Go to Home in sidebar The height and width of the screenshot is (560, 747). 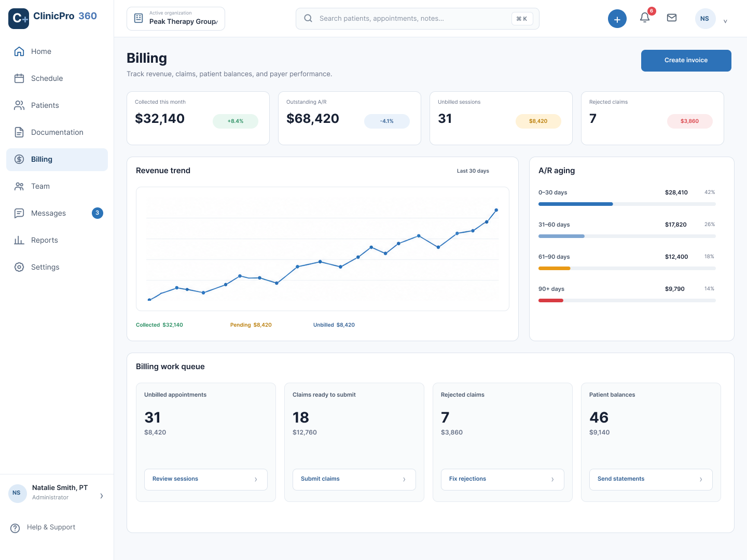coord(57,51)
